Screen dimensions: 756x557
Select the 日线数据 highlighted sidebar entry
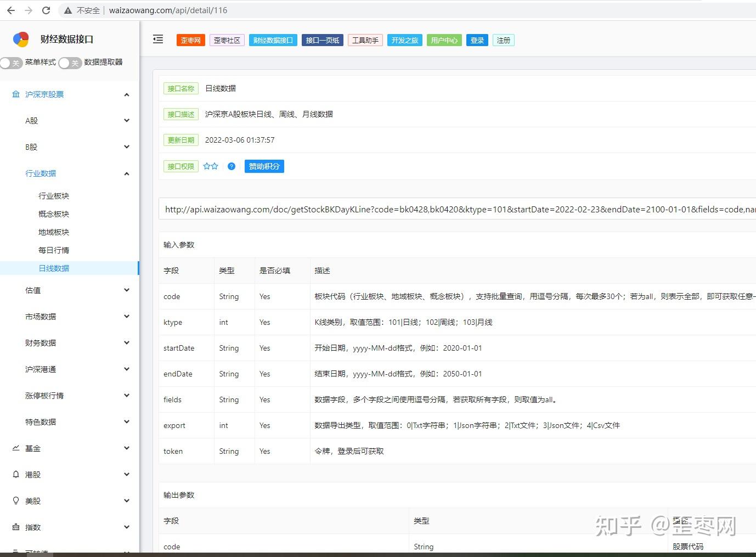click(53, 268)
